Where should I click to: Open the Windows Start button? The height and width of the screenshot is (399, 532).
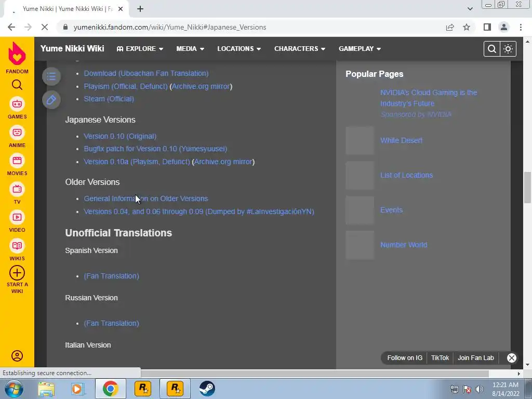tap(14, 389)
